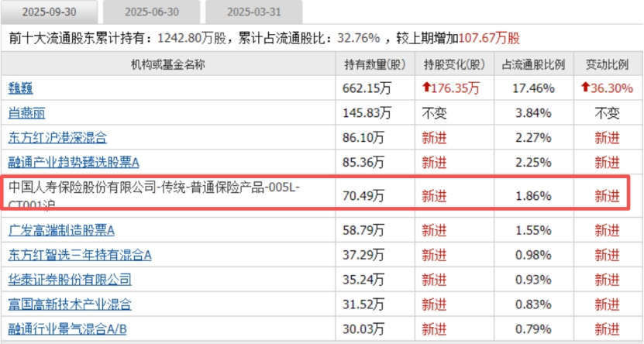This screenshot has height=344, width=644.
Task: Click the ratio cell 17.46%
Action: tap(533, 88)
